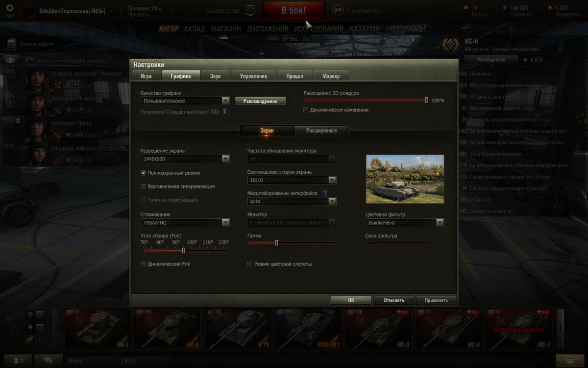Image resolution: width=588 pixels, height=368 pixels.
Task: Open the settings gear icon at top left
Action: point(10,8)
